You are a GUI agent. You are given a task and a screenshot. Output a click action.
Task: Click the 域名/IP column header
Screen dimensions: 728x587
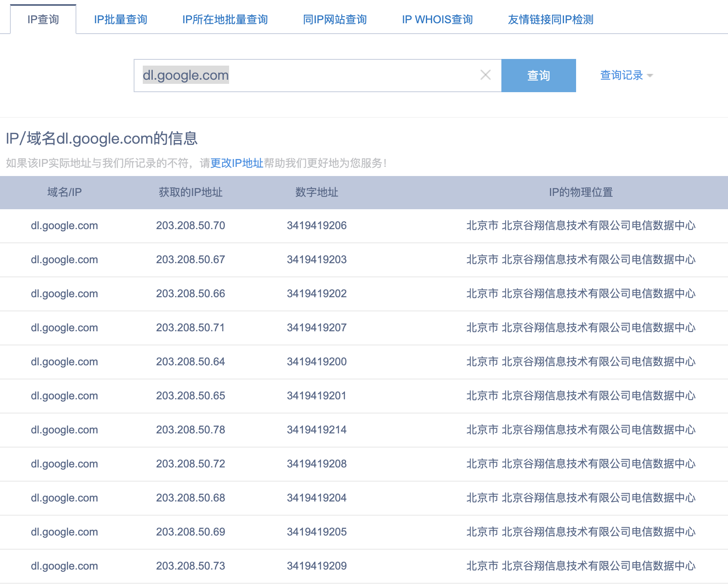(x=64, y=192)
